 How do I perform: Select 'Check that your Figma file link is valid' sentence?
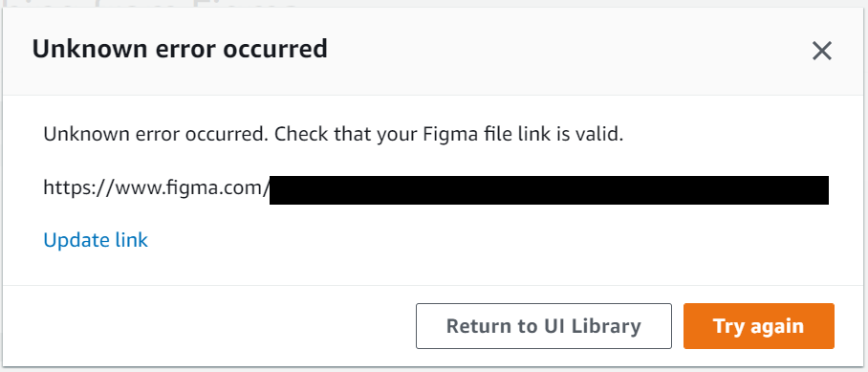448,135
